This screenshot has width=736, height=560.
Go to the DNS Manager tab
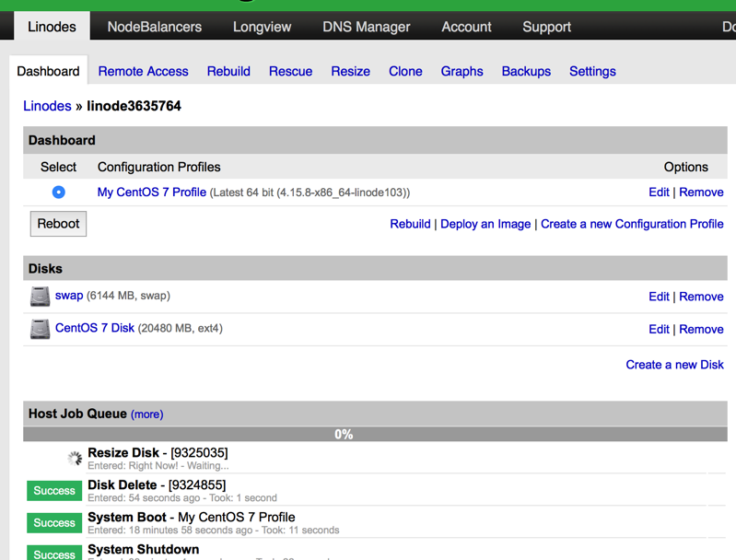tap(366, 27)
